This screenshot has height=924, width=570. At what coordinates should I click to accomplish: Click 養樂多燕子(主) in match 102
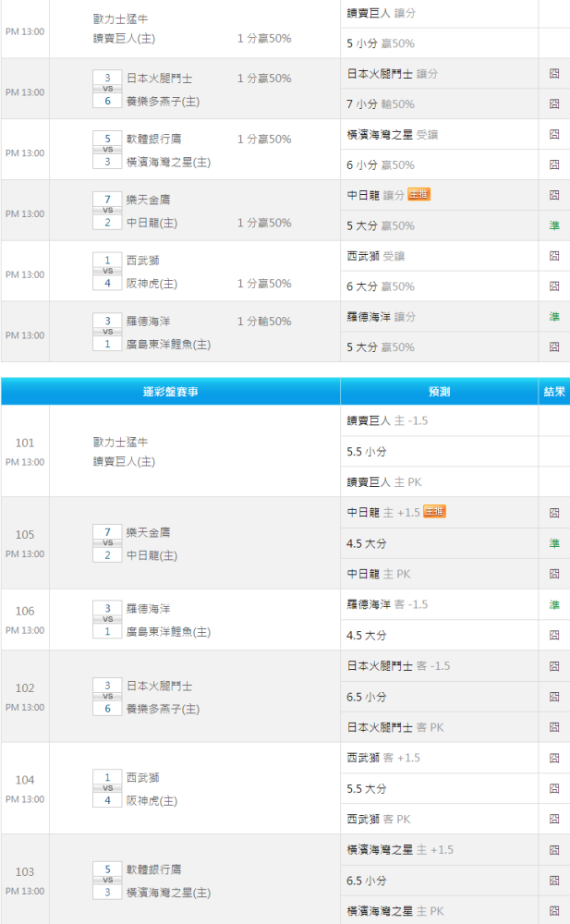click(163, 709)
